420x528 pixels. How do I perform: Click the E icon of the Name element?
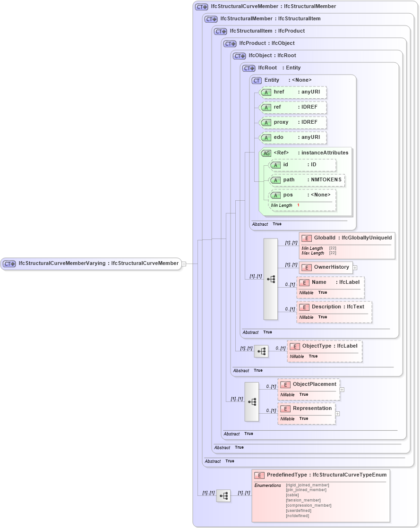pyautogui.click(x=305, y=282)
